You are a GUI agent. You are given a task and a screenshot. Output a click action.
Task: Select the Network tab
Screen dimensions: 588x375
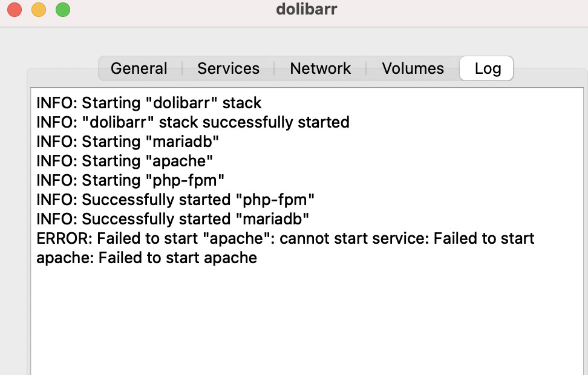[x=320, y=68]
